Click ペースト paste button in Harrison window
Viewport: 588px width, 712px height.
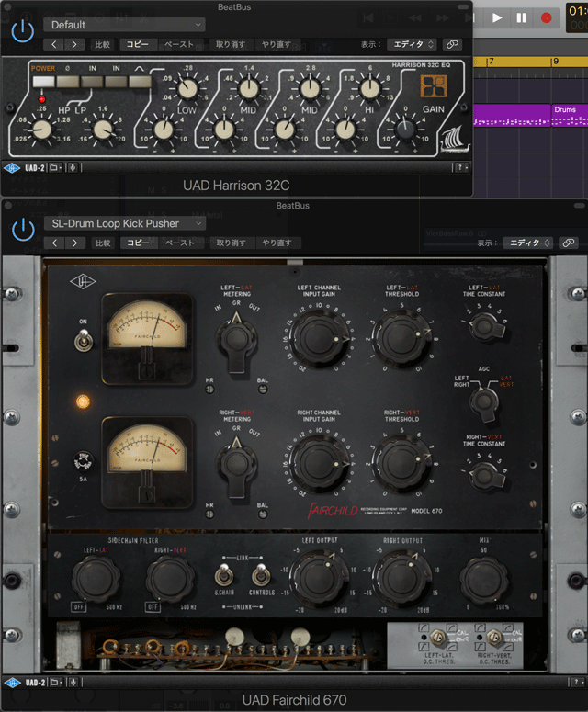(x=179, y=44)
